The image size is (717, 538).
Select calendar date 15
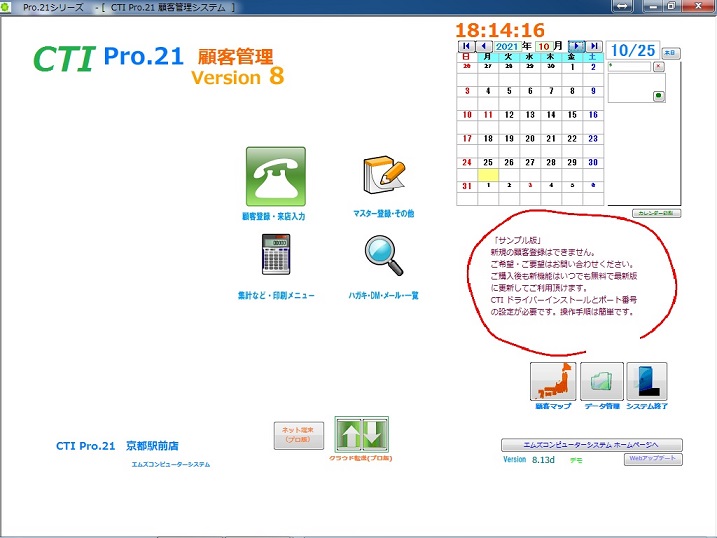click(x=572, y=115)
